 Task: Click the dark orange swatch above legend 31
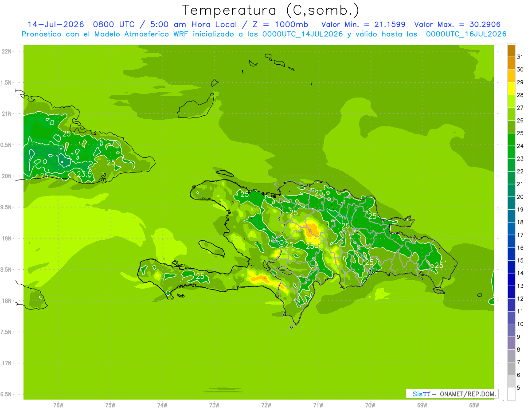click(511, 51)
